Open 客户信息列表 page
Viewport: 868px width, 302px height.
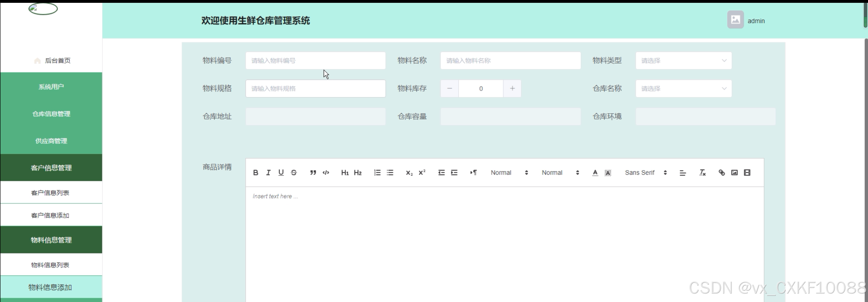click(51, 192)
